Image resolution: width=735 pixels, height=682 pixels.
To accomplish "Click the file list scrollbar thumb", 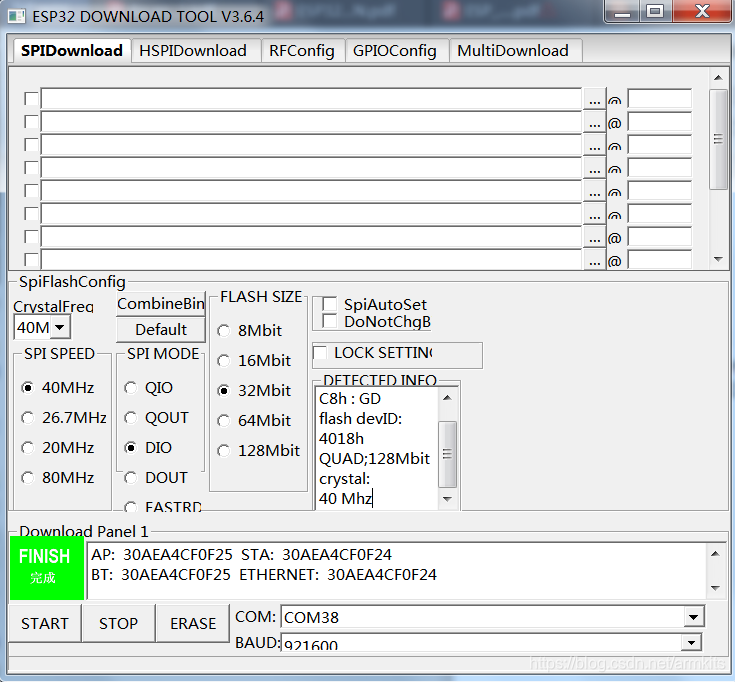I will tap(718, 139).
